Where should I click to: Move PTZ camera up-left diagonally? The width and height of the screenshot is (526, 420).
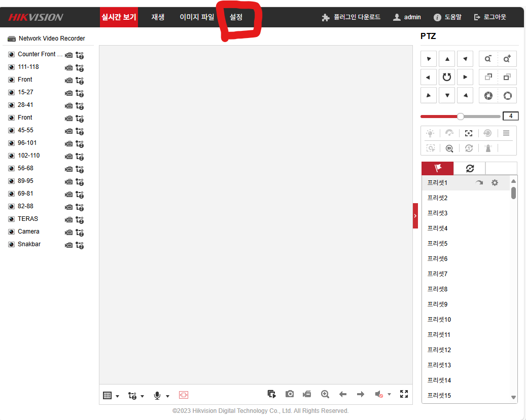pos(429,59)
